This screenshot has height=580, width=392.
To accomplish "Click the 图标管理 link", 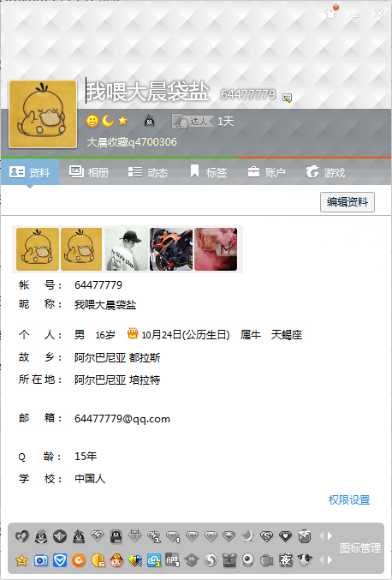I will (x=360, y=548).
